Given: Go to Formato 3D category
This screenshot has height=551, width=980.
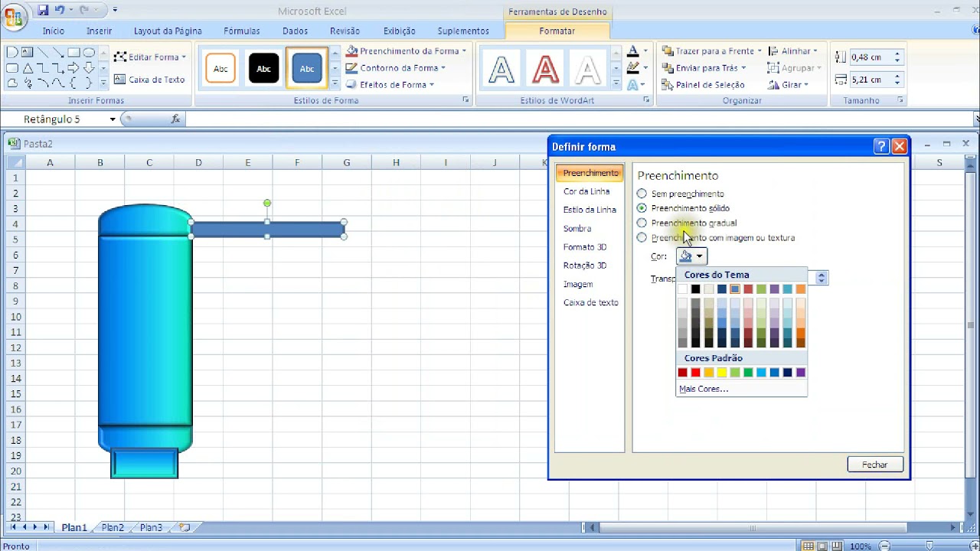Looking at the screenshot, I should pos(585,247).
